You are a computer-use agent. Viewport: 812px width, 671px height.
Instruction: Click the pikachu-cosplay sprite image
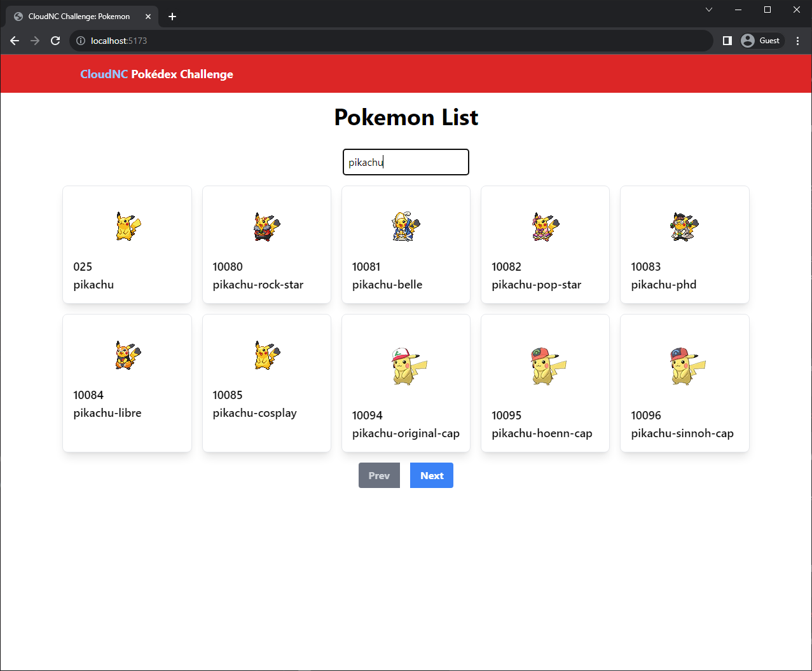pos(266,355)
